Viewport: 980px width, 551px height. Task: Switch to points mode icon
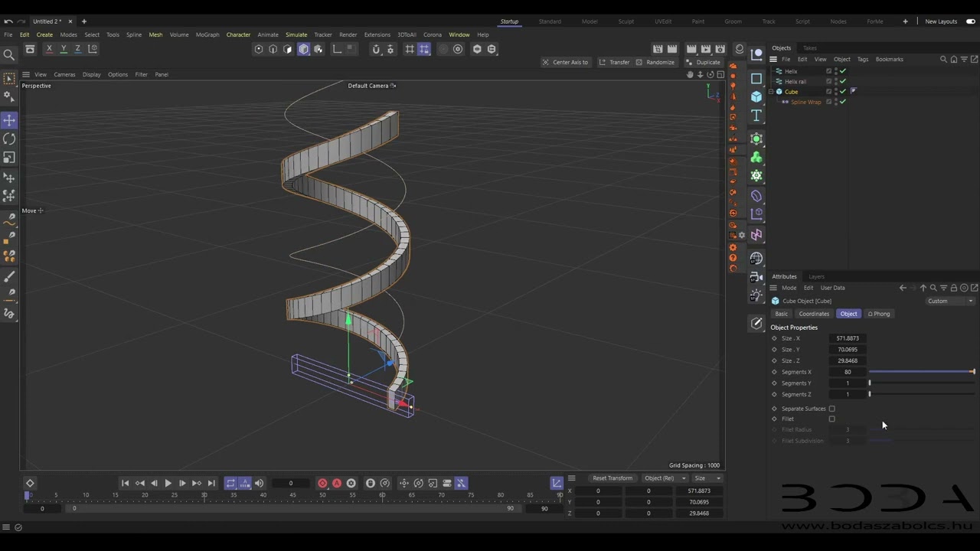point(259,49)
